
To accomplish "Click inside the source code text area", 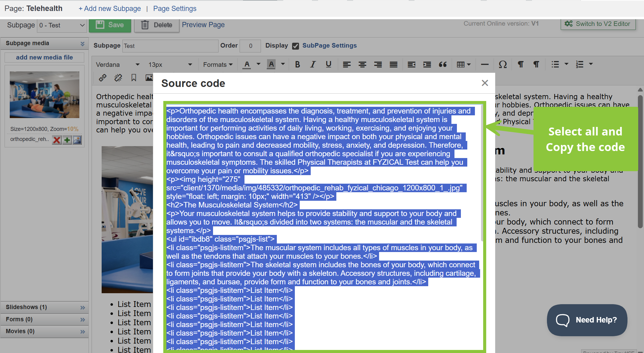I will click(324, 227).
